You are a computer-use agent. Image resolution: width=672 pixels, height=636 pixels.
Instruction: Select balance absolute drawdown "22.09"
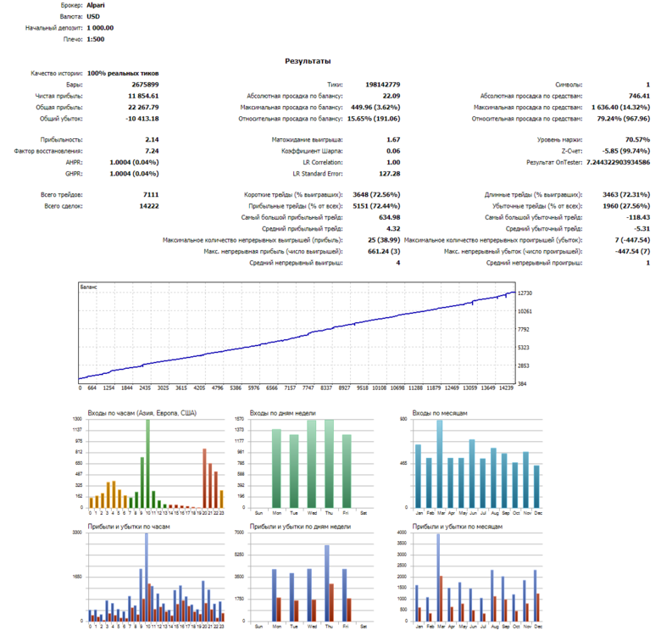click(392, 96)
